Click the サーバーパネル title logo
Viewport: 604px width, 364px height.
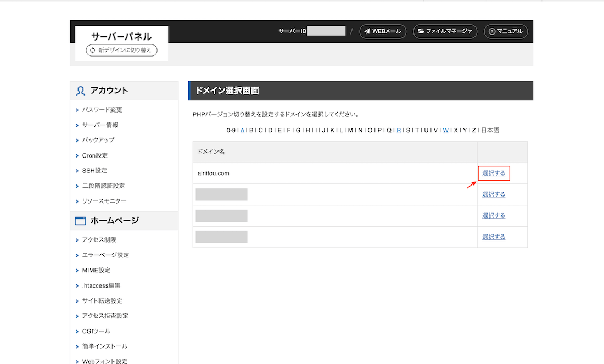tap(121, 37)
